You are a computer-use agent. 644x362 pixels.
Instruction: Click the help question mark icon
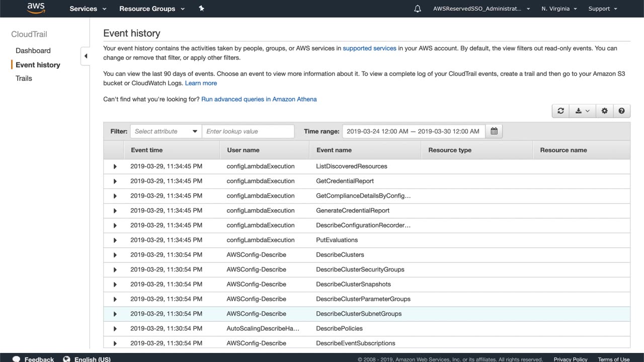click(x=621, y=111)
